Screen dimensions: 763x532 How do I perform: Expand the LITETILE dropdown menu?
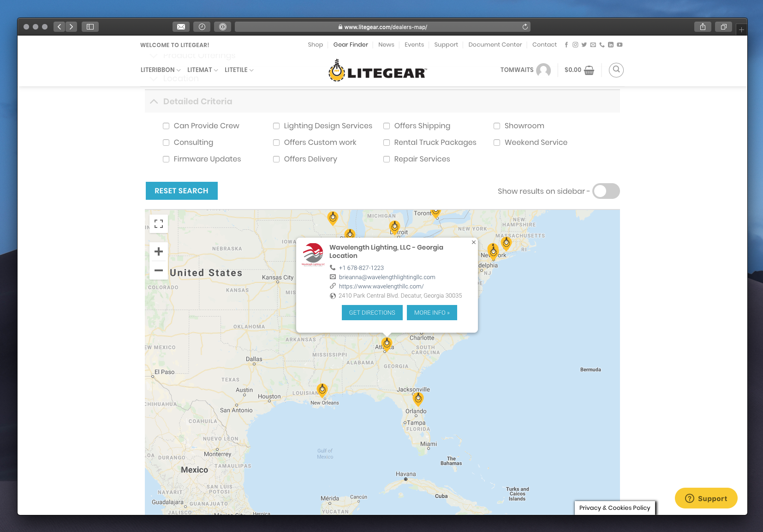point(239,70)
